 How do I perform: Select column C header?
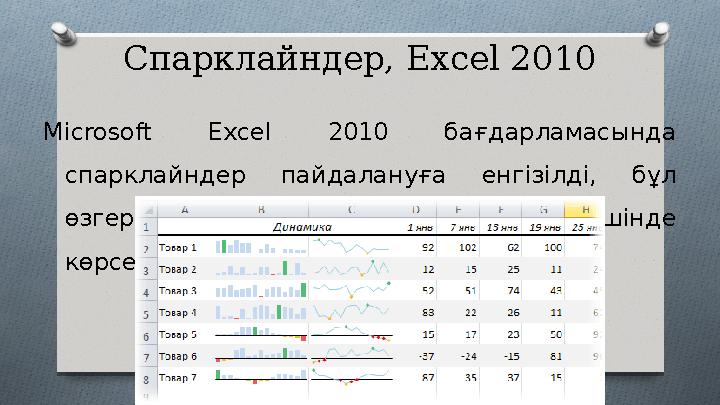coord(351,210)
